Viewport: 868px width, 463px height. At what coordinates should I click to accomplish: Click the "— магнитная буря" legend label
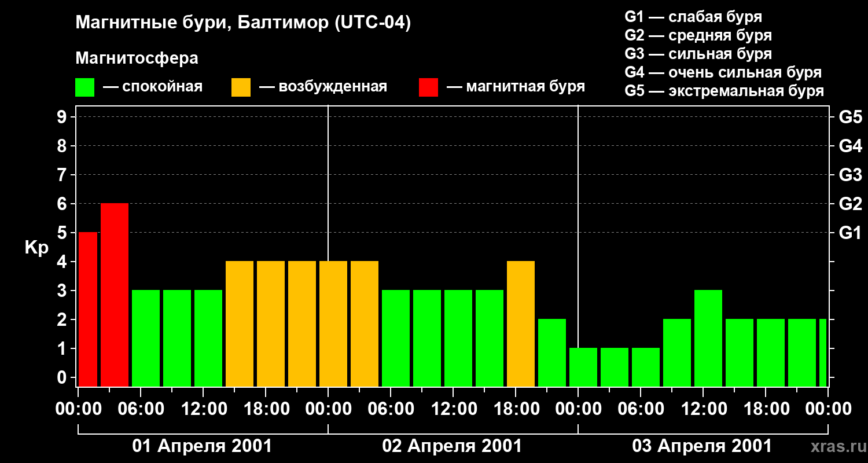pyautogui.click(x=516, y=87)
